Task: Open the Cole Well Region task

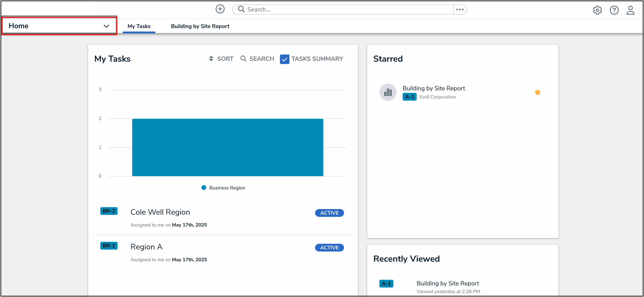Action: click(x=160, y=212)
